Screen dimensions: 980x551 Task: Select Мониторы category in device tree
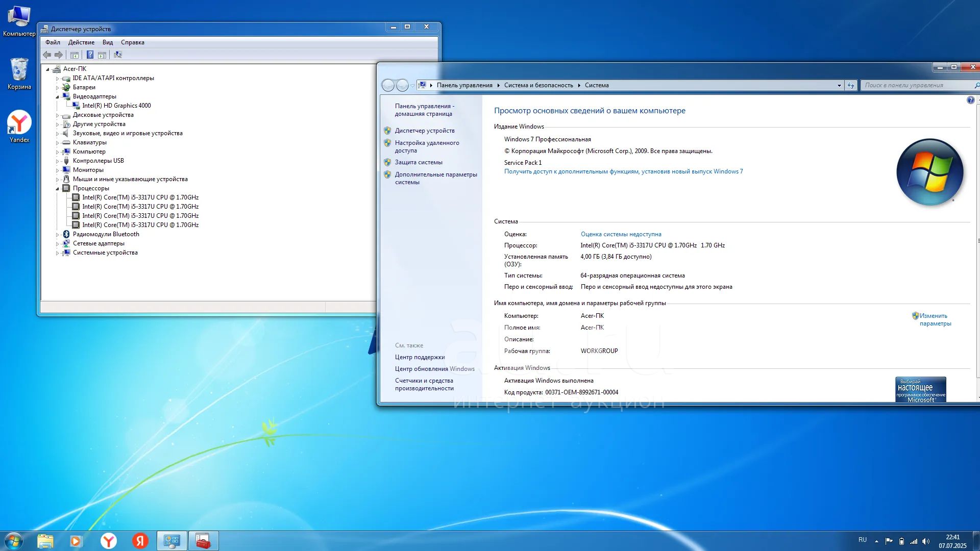pos(88,170)
